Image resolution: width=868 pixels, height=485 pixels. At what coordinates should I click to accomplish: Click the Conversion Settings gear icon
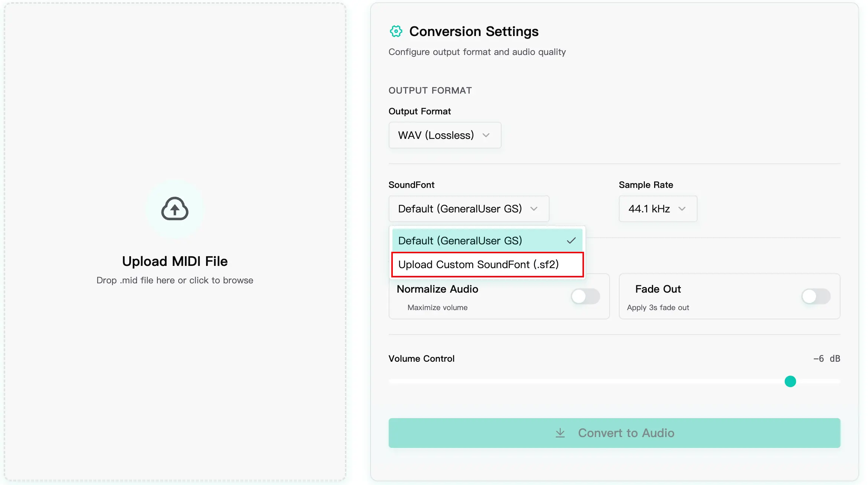coord(396,32)
